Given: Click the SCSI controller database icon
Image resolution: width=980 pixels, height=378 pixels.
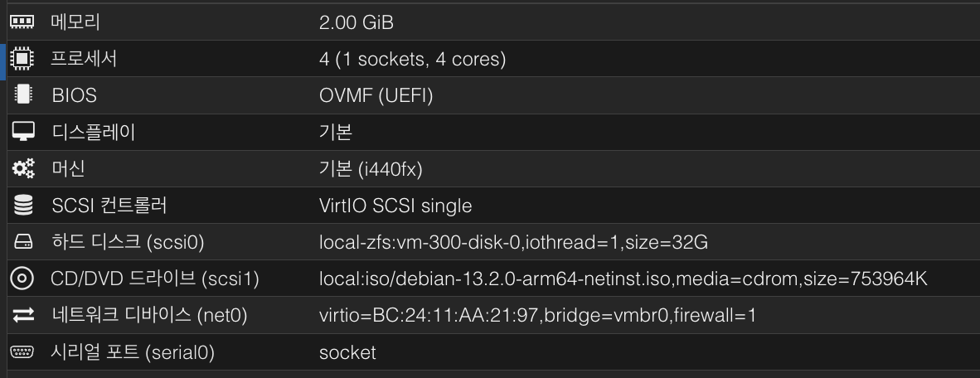Looking at the screenshot, I should 22,206.
